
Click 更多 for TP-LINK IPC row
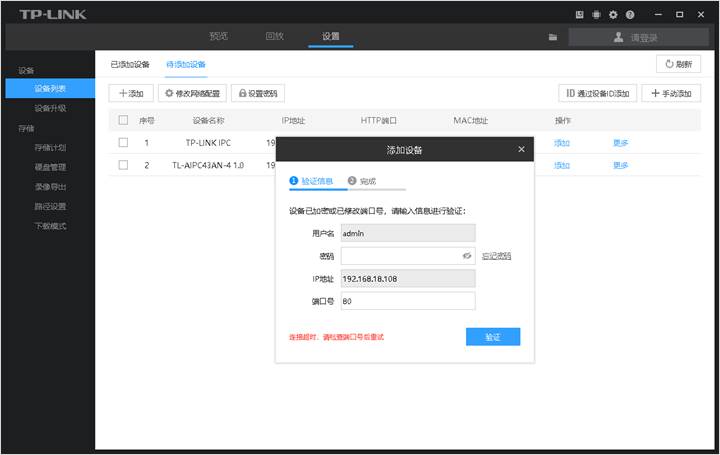pos(621,143)
